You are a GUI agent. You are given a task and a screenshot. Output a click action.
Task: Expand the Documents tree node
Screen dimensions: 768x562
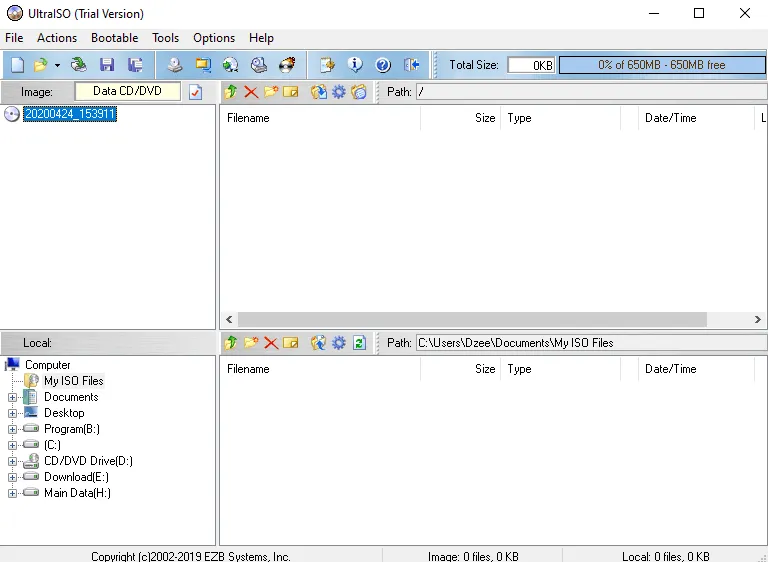click(x=12, y=397)
